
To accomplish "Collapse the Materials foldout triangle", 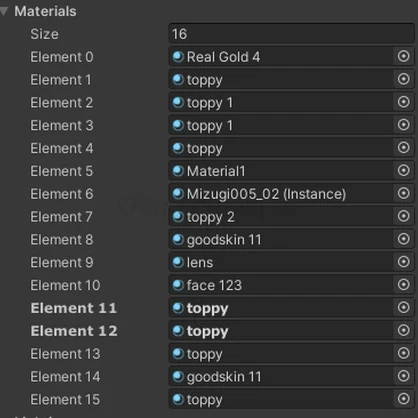I will click(x=4, y=12).
